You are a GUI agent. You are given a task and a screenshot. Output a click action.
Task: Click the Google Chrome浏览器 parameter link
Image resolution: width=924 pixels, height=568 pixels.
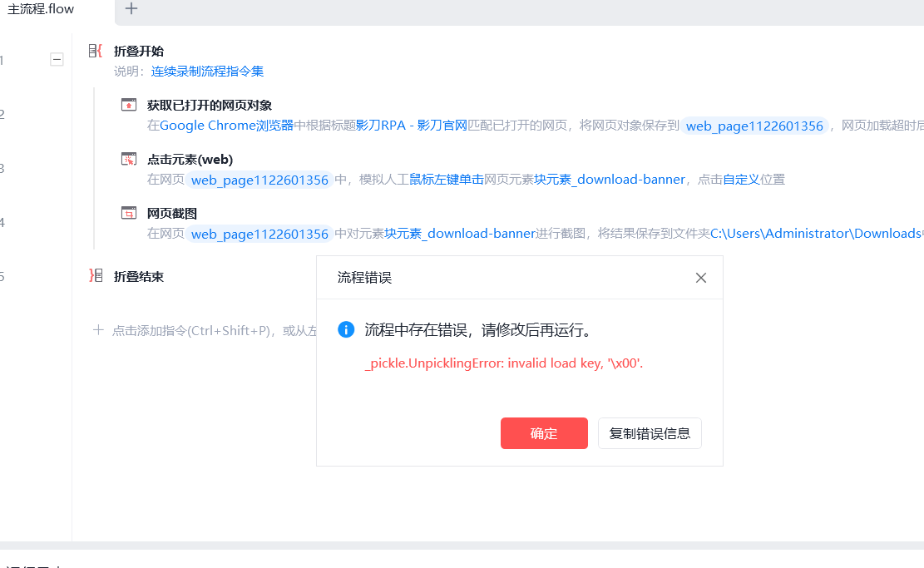226,126
